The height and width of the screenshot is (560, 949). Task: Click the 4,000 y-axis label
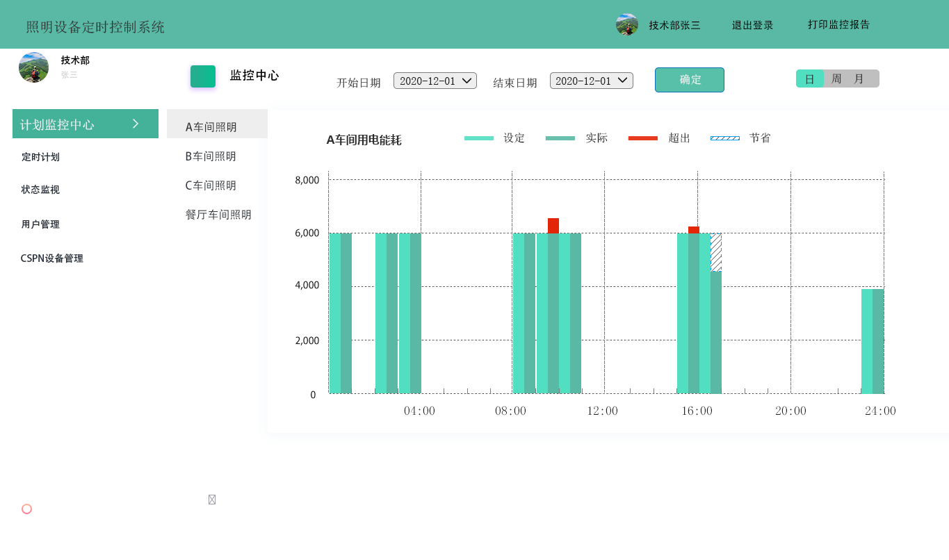tap(307, 285)
